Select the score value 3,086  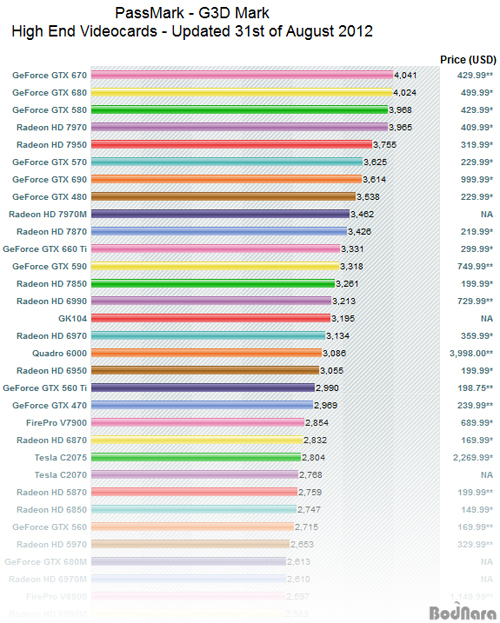[334, 354]
